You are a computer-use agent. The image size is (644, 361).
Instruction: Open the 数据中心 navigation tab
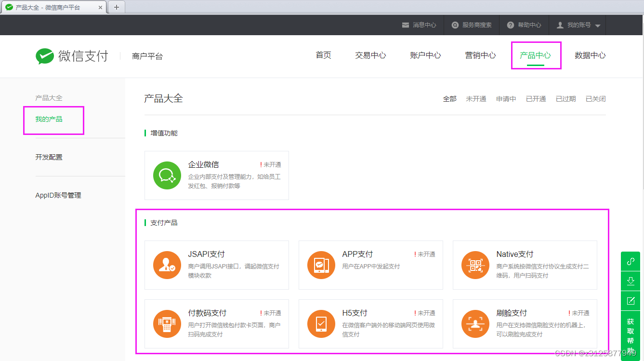pyautogui.click(x=590, y=55)
